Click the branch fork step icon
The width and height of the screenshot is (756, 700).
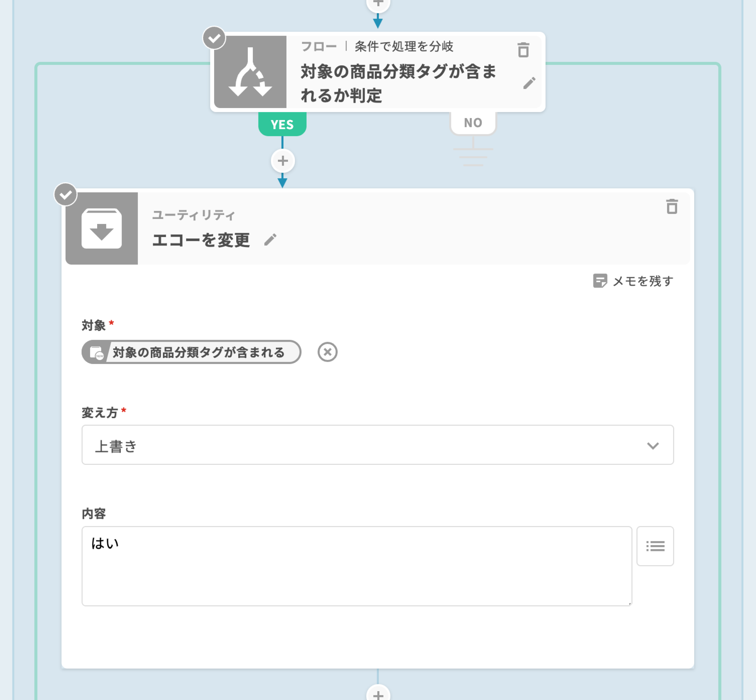(x=250, y=72)
